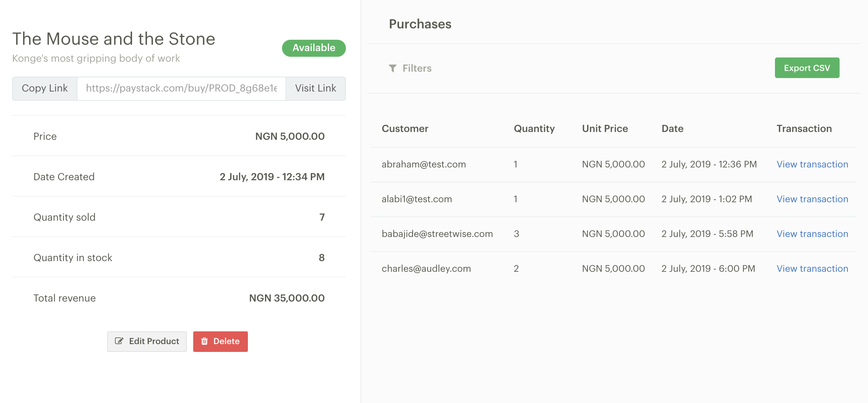868x403 pixels.
Task: Click the date 2 July, 2019 - 6:00 PM
Action: pyautogui.click(x=708, y=269)
